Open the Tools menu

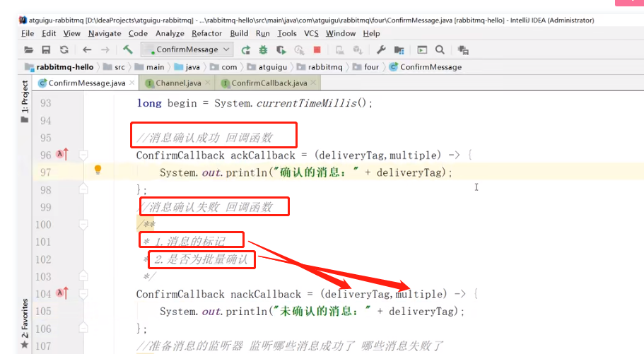[x=287, y=33]
